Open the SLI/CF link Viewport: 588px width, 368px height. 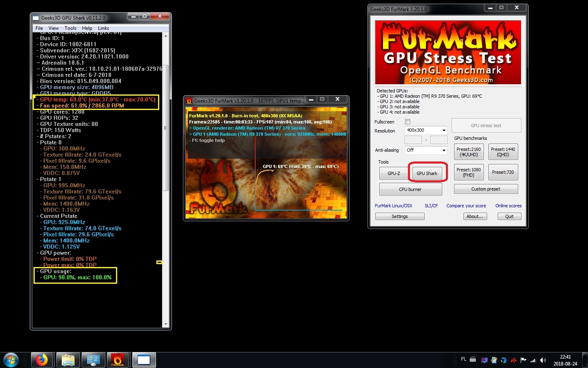pyautogui.click(x=431, y=206)
